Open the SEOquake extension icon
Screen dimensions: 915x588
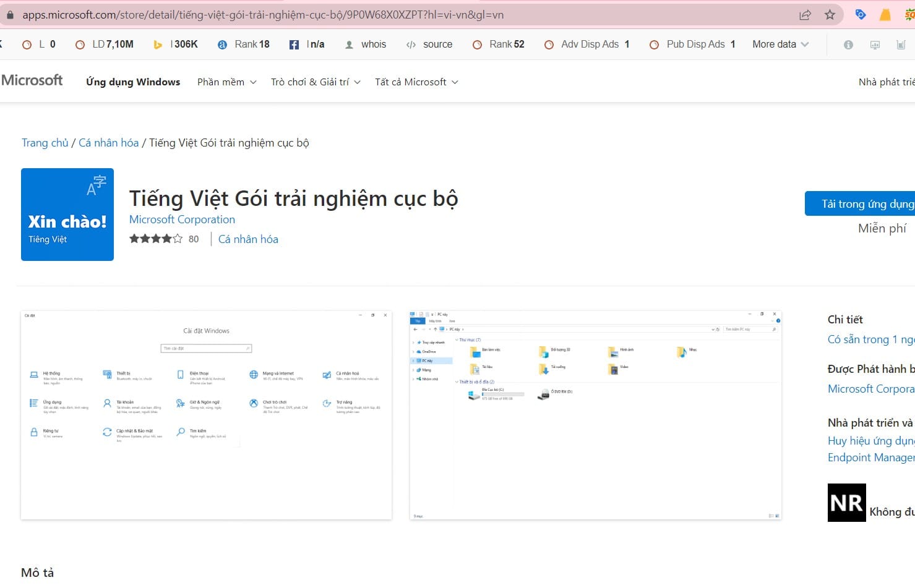coord(909,15)
